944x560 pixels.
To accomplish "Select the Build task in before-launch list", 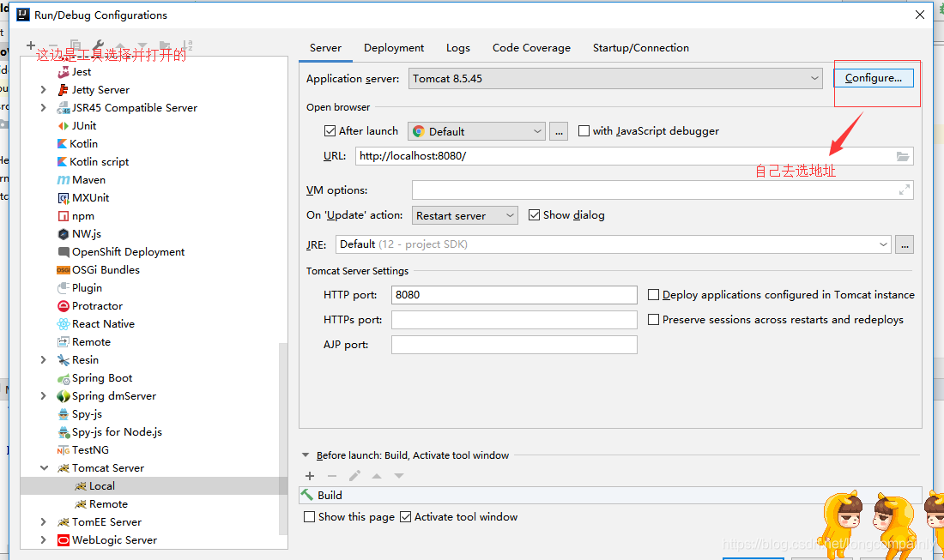I will (x=610, y=495).
